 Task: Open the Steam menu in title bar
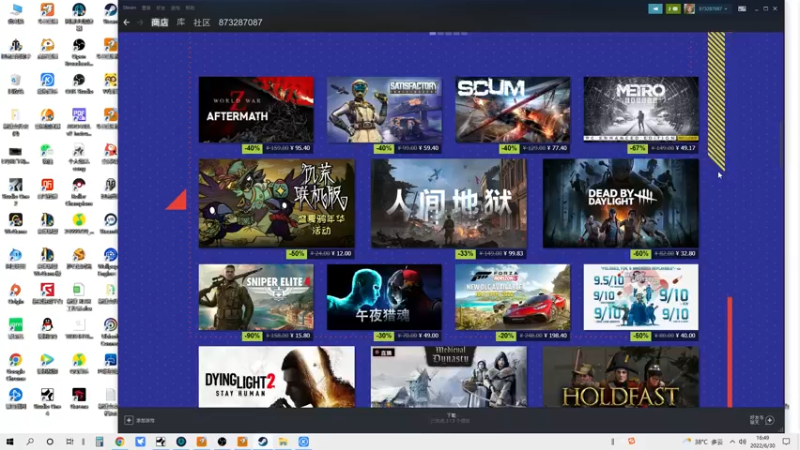[x=130, y=8]
